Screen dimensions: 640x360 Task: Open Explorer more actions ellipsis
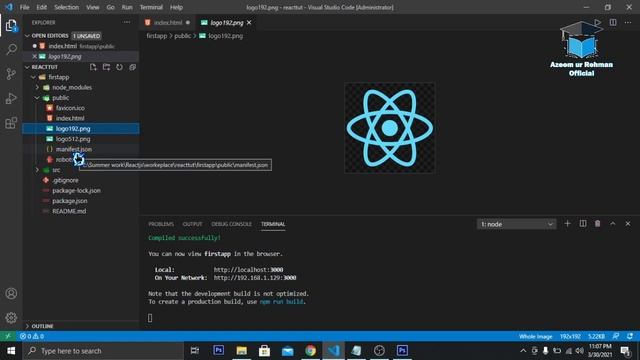coord(127,22)
